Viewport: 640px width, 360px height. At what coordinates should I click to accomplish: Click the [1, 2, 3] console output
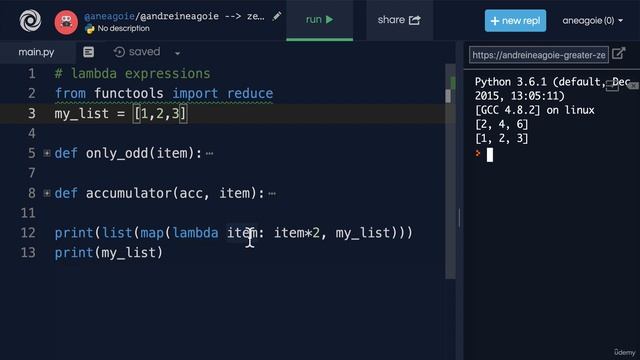coord(501,138)
